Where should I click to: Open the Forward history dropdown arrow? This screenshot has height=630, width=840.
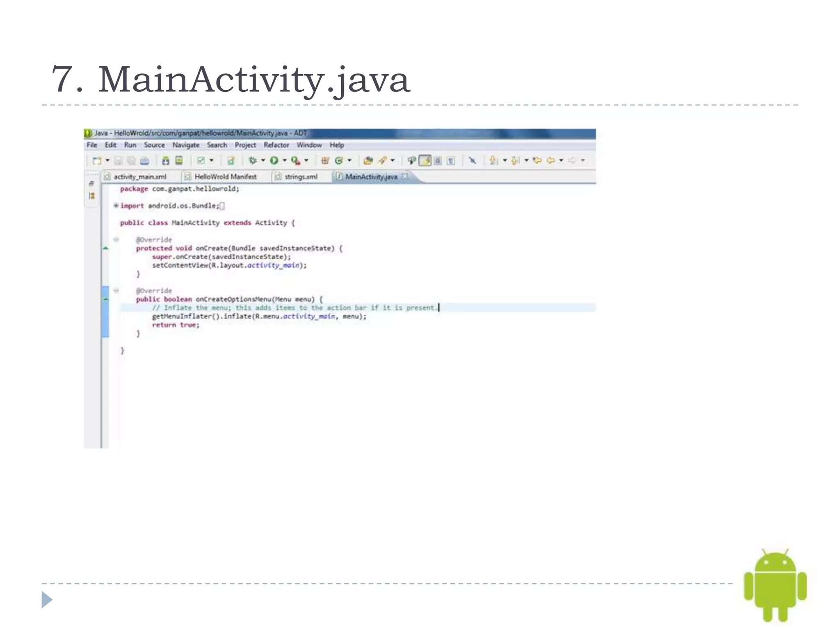[583, 160]
